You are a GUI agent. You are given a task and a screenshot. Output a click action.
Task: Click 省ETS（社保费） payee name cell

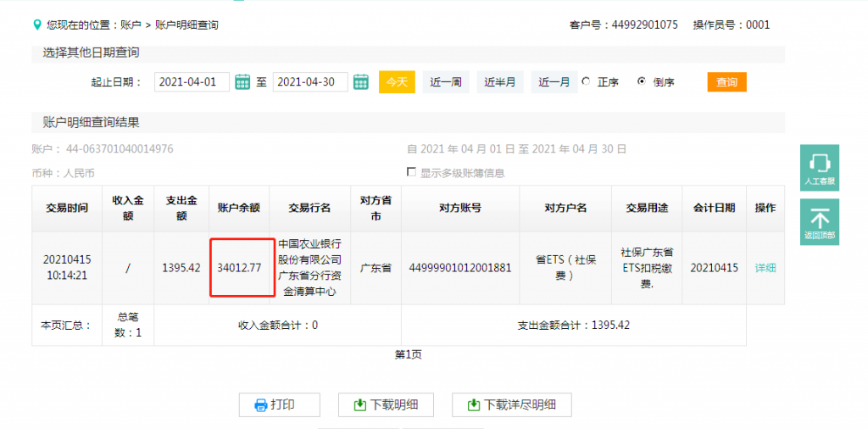(x=565, y=268)
